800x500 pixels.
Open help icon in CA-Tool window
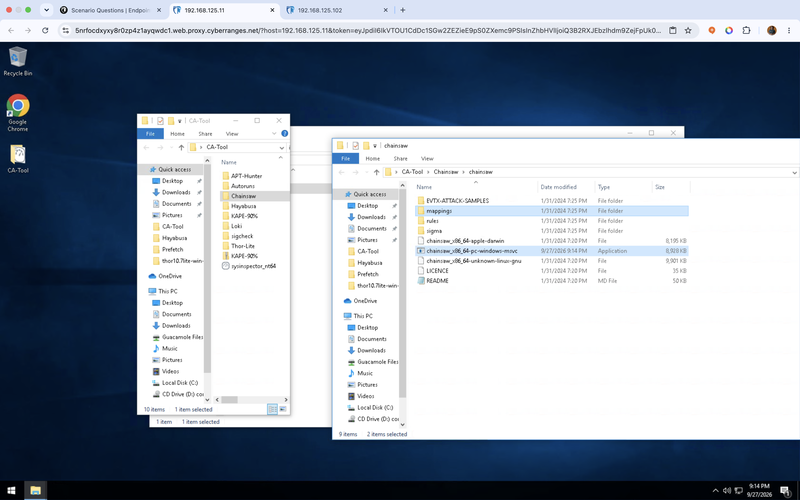pos(285,134)
